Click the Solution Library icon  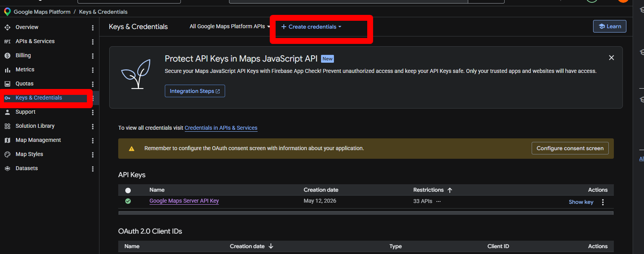click(7, 126)
